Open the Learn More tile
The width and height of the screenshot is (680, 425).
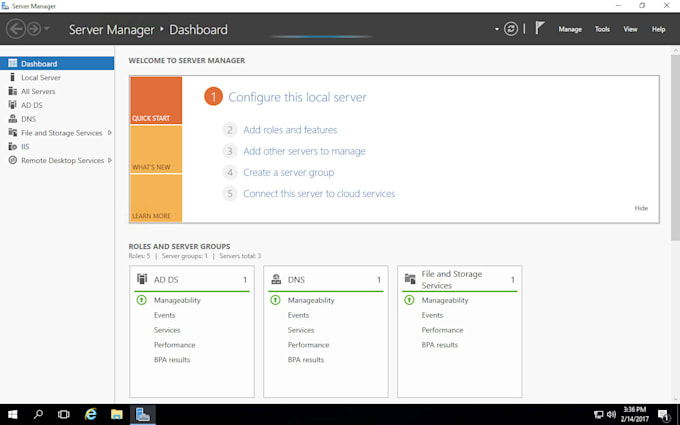tap(156, 198)
